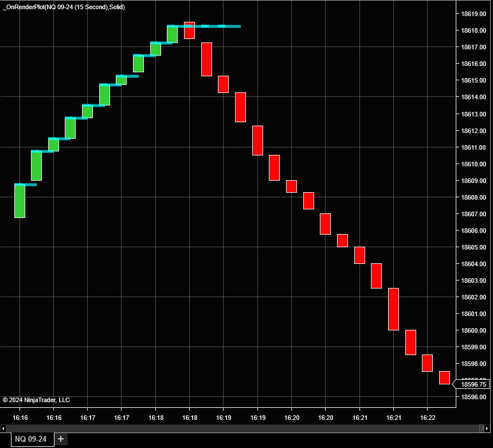Click the long teal plot line at 18618.25
Viewport: 493px width, 448px height.
pos(204,26)
